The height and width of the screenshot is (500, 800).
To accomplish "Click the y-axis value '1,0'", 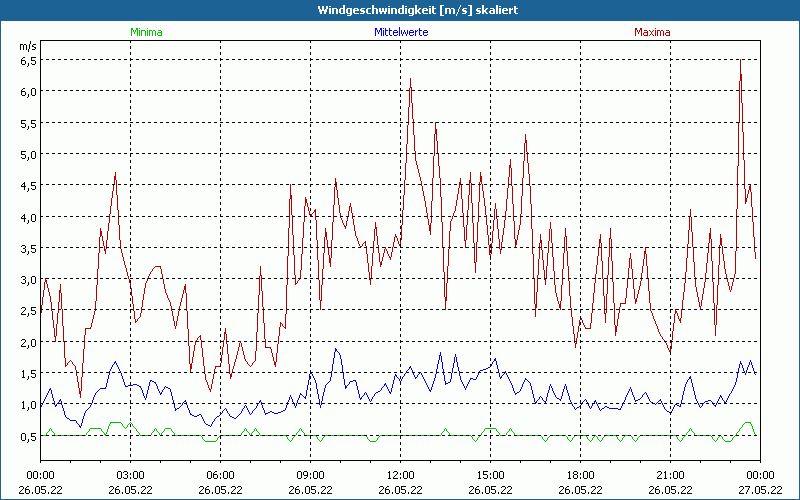I will (29, 405).
